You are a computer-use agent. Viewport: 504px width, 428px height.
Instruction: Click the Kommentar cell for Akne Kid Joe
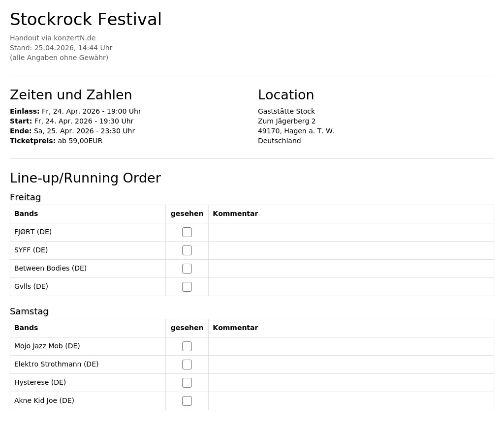pyautogui.click(x=351, y=400)
